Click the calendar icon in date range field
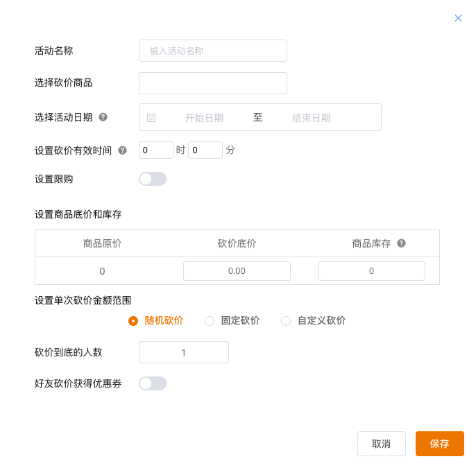 151,118
